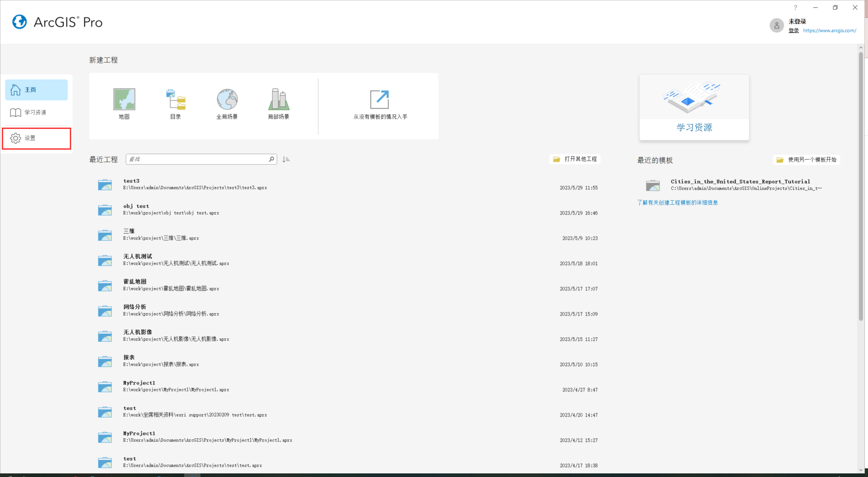Click 使用另一个模板开始 button
Image resolution: width=868 pixels, height=477 pixels.
pyautogui.click(x=807, y=160)
